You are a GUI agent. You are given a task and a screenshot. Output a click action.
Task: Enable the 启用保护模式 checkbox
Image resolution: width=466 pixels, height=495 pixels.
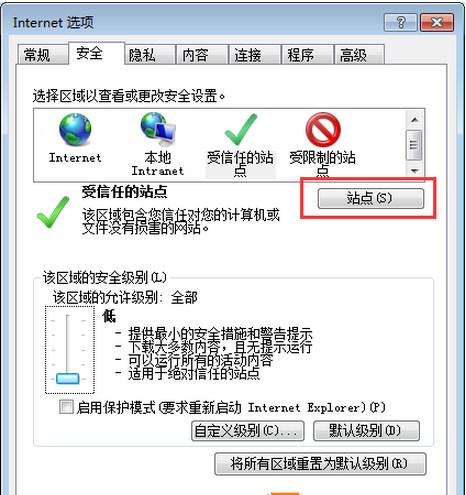(x=66, y=407)
